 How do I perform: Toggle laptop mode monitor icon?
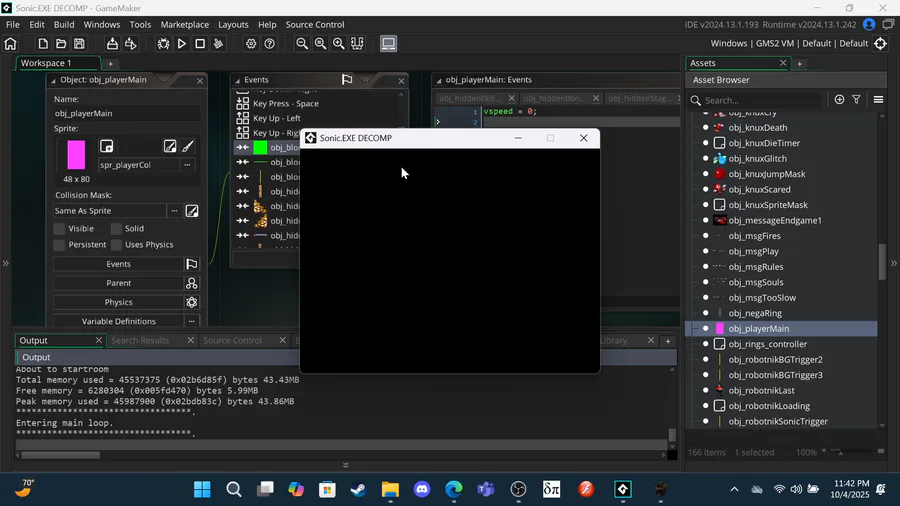[389, 44]
